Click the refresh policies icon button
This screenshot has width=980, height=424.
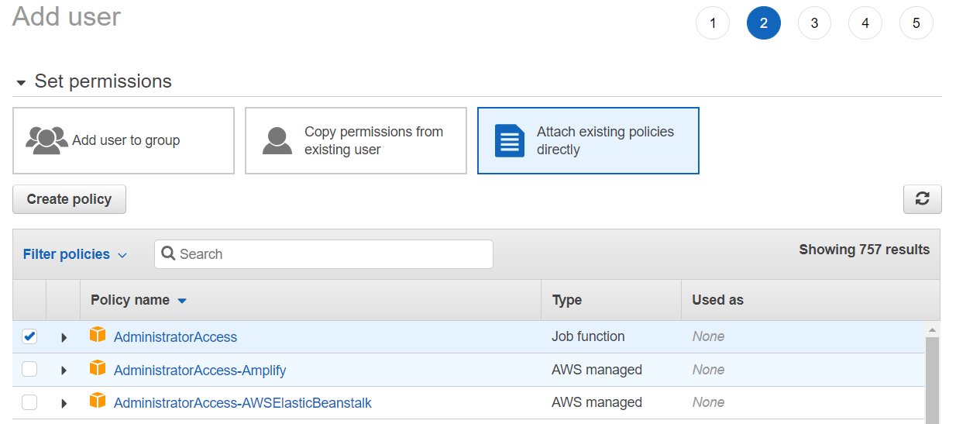[x=922, y=199]
